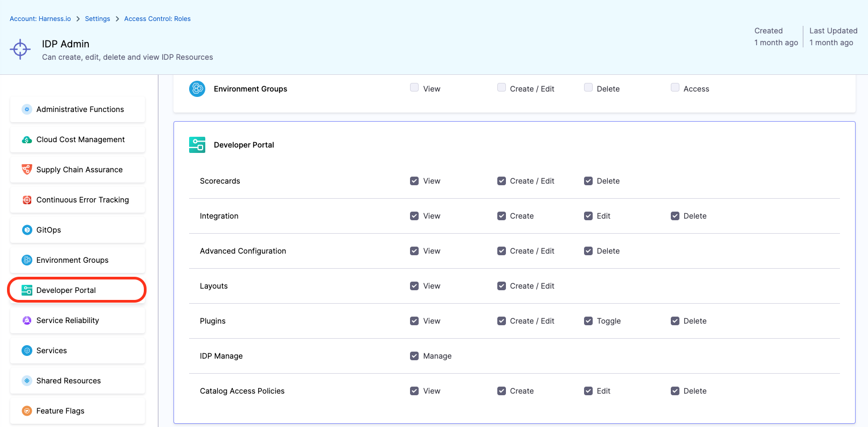Screen dimensions: 868x427
Task: Open Access Control: Roles breadcrumb
Action: click(x=157, y=19)
